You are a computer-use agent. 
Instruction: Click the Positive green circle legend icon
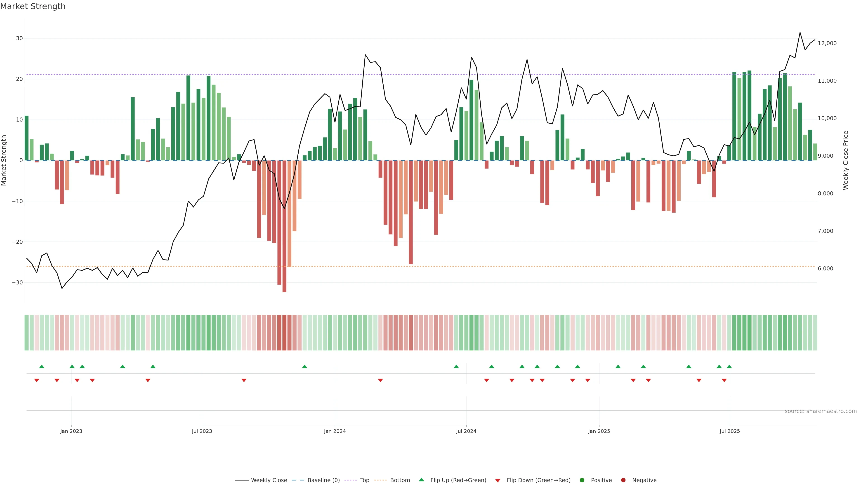pyautogui.click(x=582, y=480)
